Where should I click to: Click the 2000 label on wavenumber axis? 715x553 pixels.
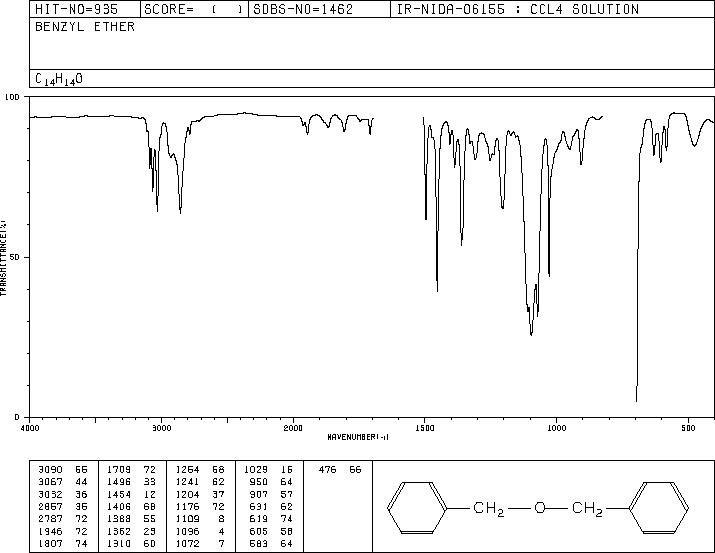(x=293, y=428)
